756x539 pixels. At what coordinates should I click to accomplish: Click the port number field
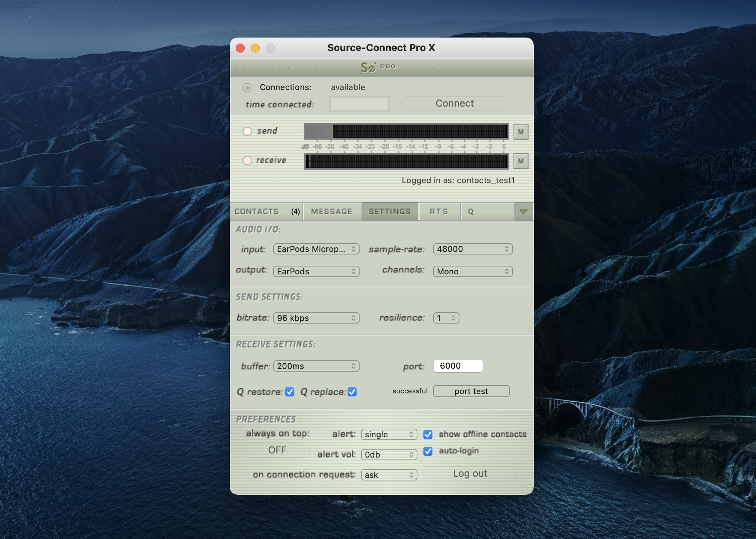pos(458,366)
